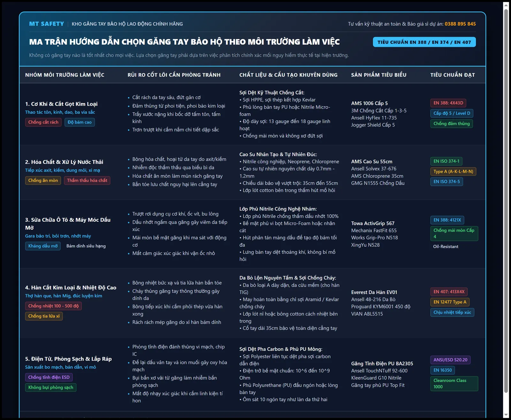
Task: Select the Type A (A-K-L-M-N) badge
Action: click(453, 172)
